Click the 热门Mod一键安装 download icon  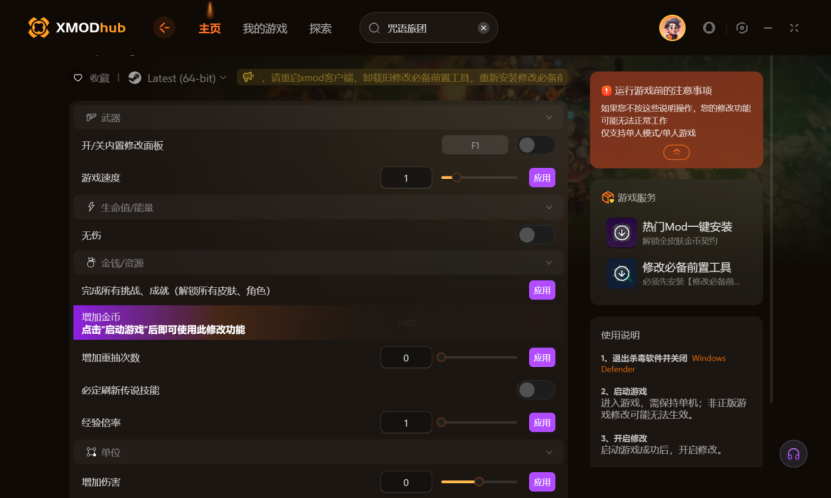pyautogui.click(x=622, y=233)
